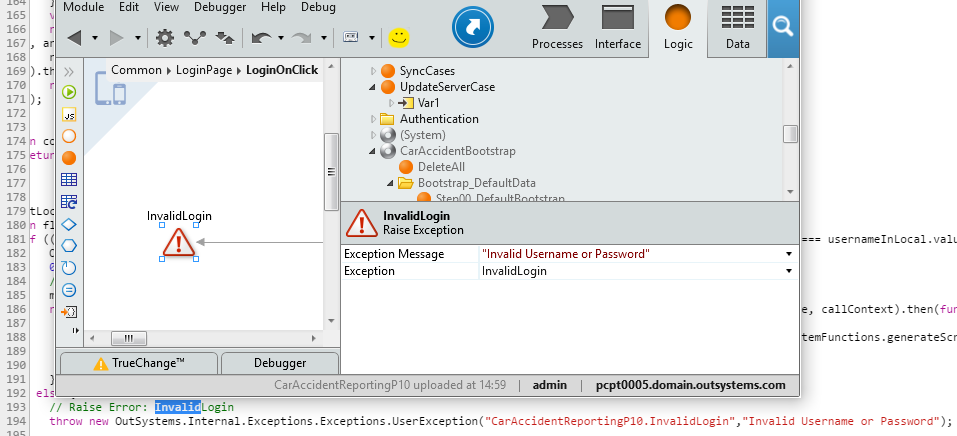Switch to the Interface tab
Screen dimensions: 957x436
(x=618, y=27)
